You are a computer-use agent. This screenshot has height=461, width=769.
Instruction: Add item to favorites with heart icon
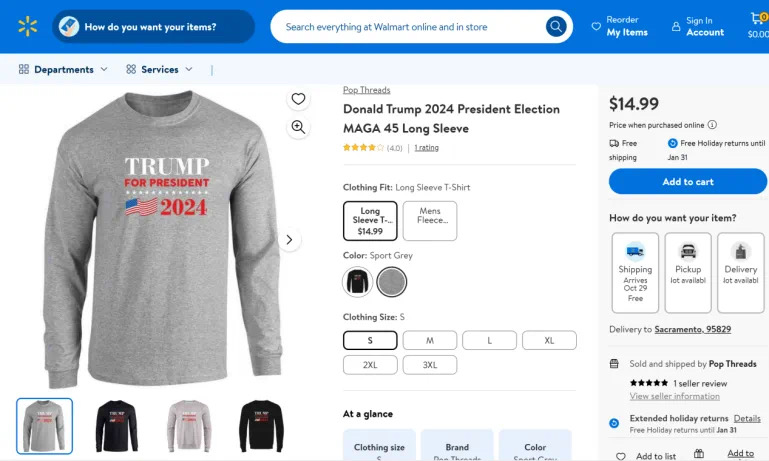tap(298, 99)
